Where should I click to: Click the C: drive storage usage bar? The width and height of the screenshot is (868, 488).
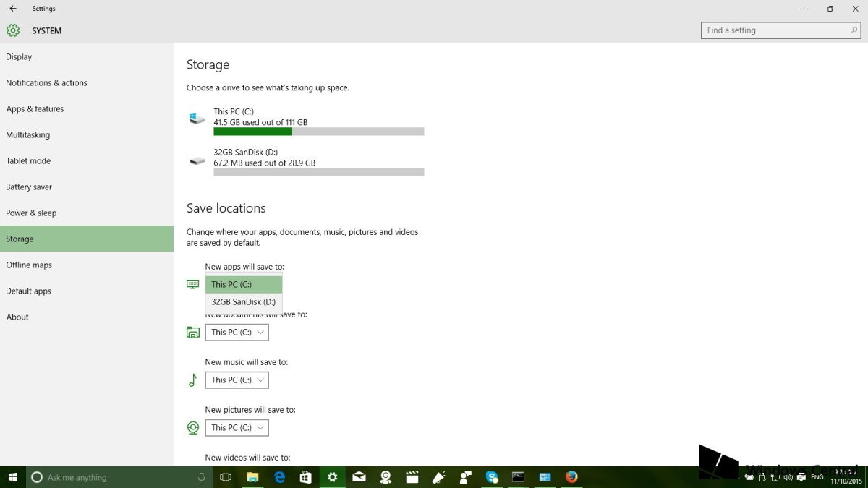tap(318, 131)
